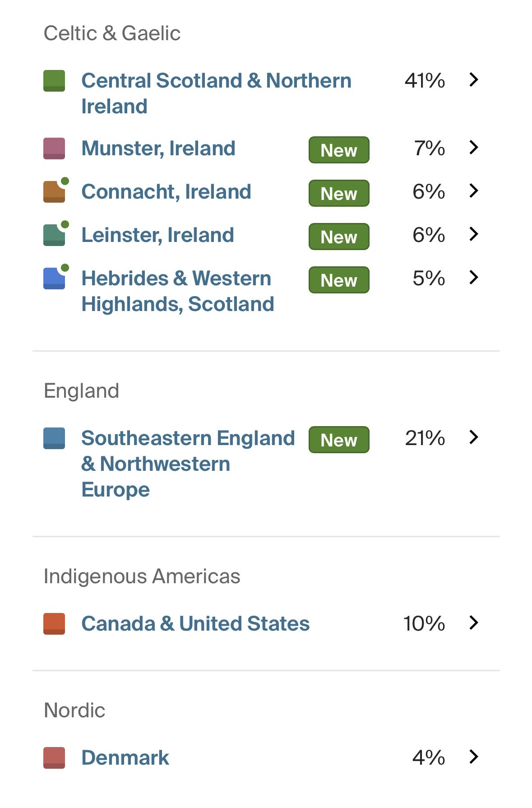
Task: Click the teal Leinster swatch icon
Action: pos(54,235)
